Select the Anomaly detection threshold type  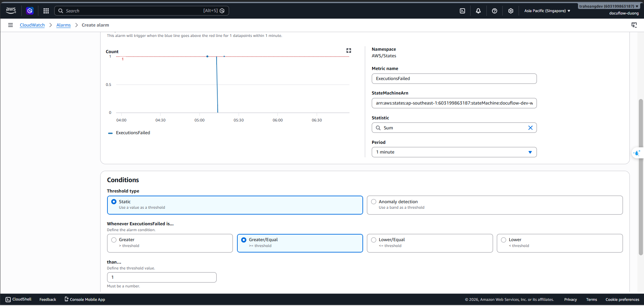[495, 205]
